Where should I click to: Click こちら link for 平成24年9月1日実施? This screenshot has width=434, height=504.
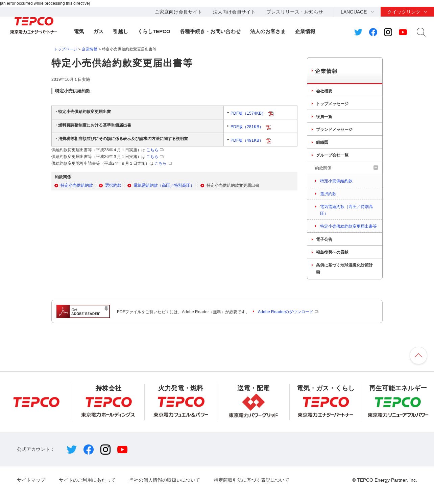[161, 163]
